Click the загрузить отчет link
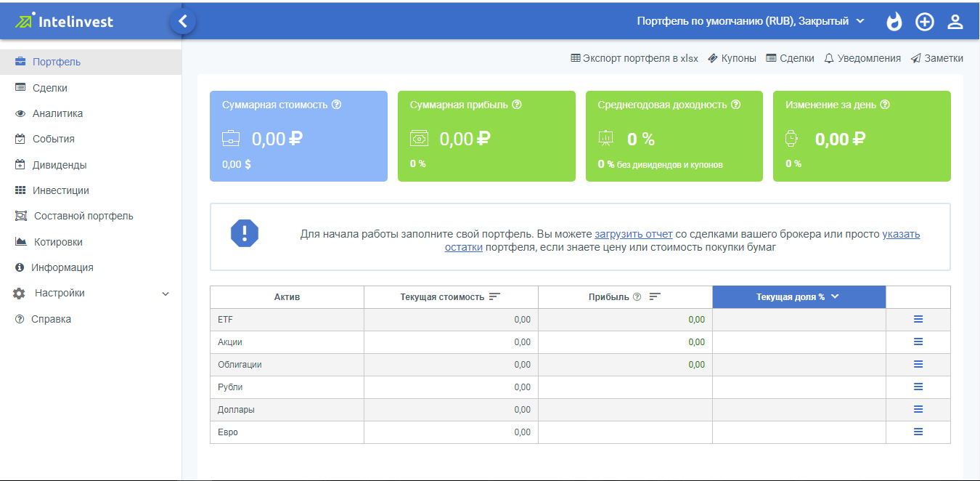 click(x=633, y=234)
